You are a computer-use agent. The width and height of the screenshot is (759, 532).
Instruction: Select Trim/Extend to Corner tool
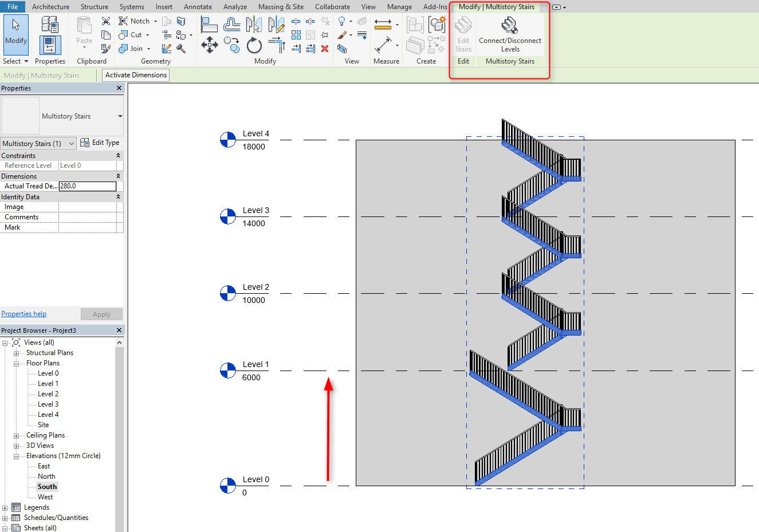[276, 45]
